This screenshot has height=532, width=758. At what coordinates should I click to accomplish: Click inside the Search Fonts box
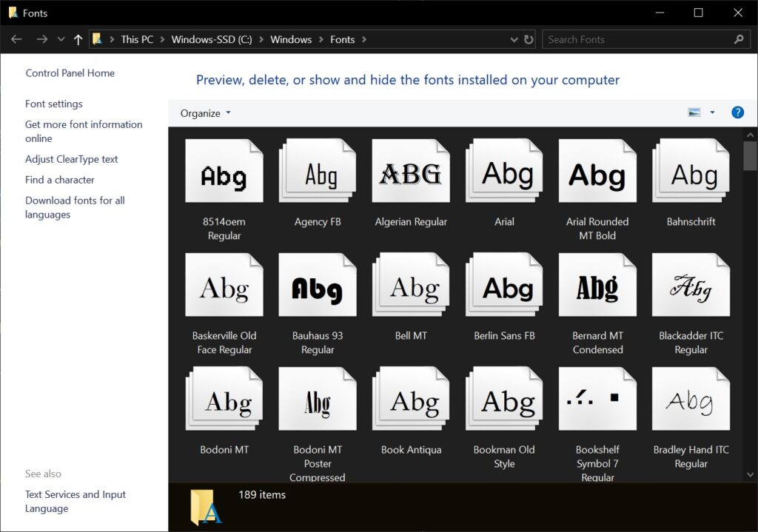(637, 39)
